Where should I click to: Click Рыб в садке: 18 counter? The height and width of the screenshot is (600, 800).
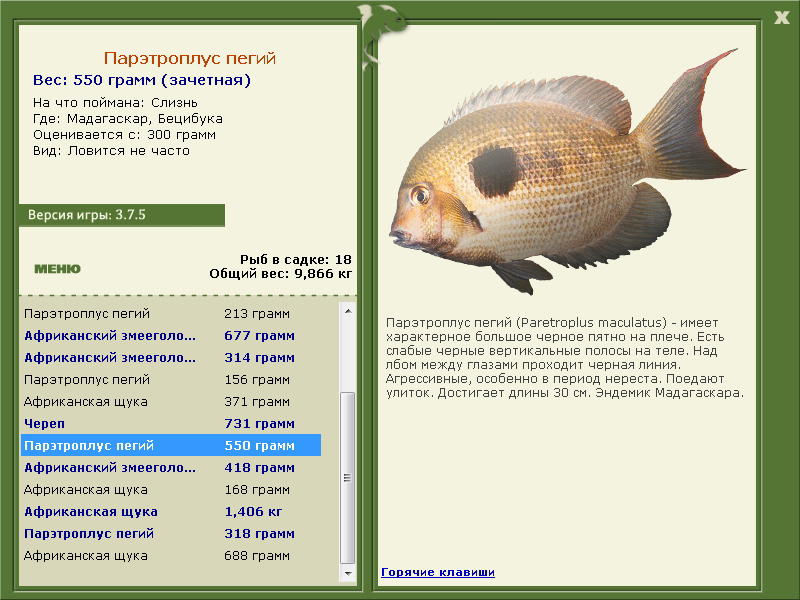[x=296, y=259]
